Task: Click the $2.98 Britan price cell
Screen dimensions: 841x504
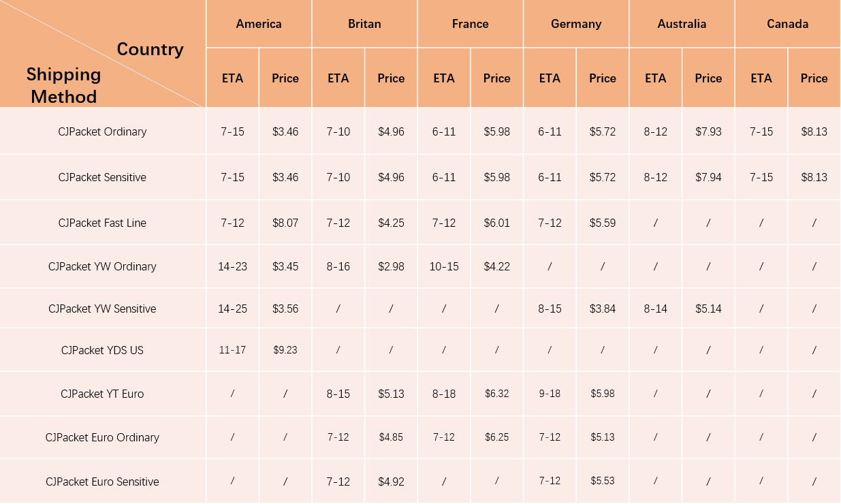Action: point(391,266)
